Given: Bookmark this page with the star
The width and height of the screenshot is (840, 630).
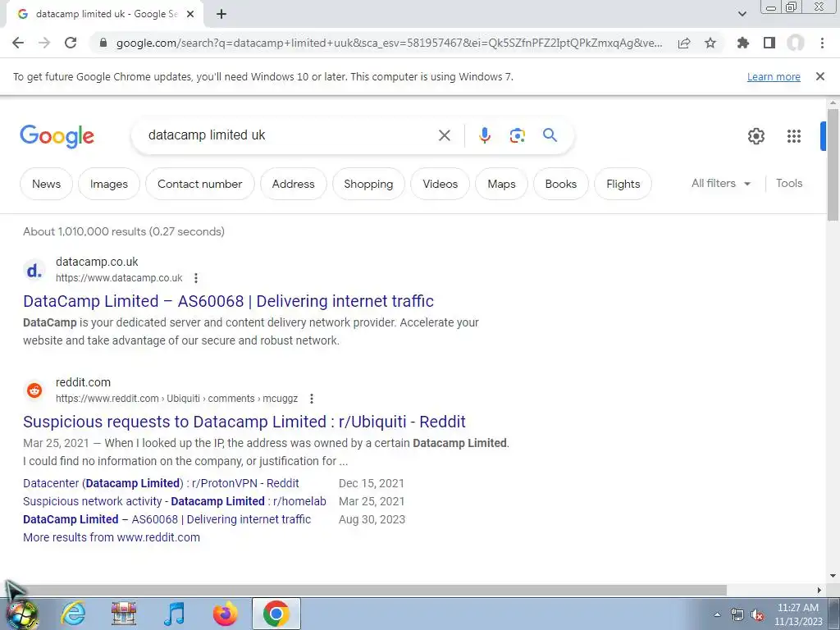Looking at the screenshot, I should tap(710, 43).
